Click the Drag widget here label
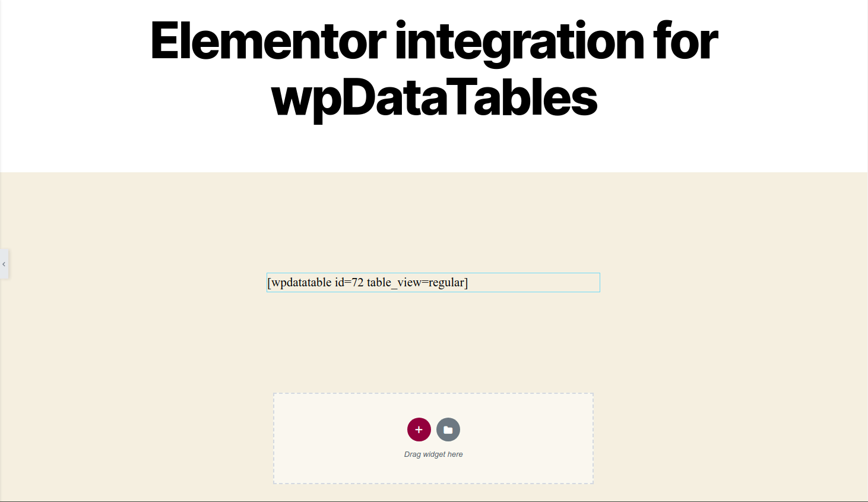 pos(433,454)
